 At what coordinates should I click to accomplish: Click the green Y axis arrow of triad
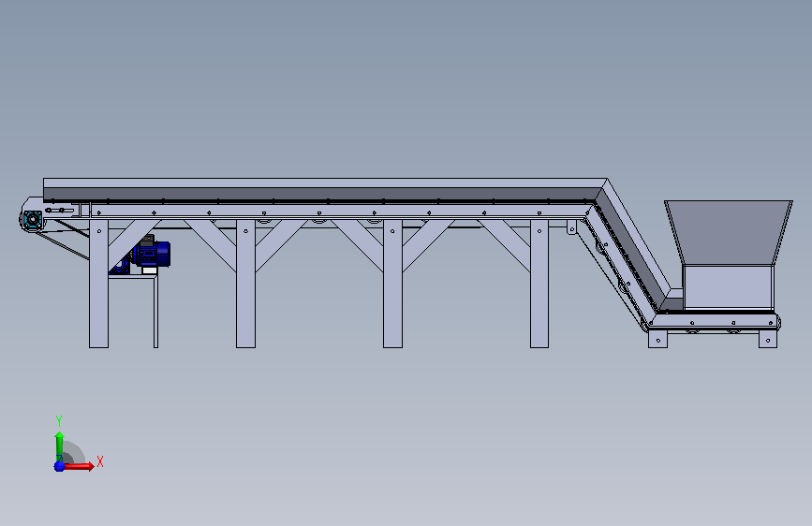[59, 446]
